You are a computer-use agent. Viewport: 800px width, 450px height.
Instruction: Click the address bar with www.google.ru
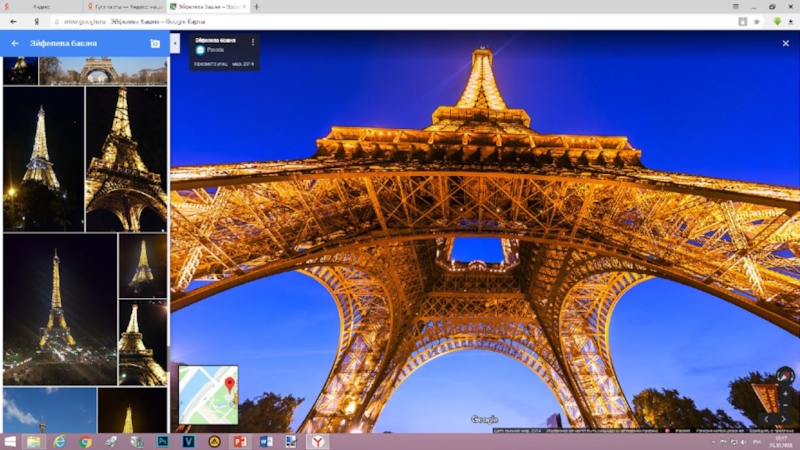pos(393,22)
